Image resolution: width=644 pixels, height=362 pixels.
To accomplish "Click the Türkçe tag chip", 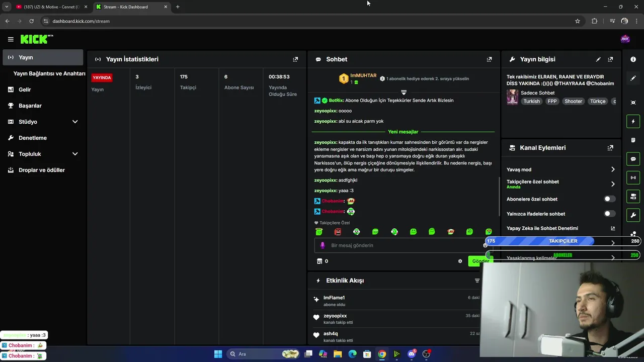I will coord(598,101).
